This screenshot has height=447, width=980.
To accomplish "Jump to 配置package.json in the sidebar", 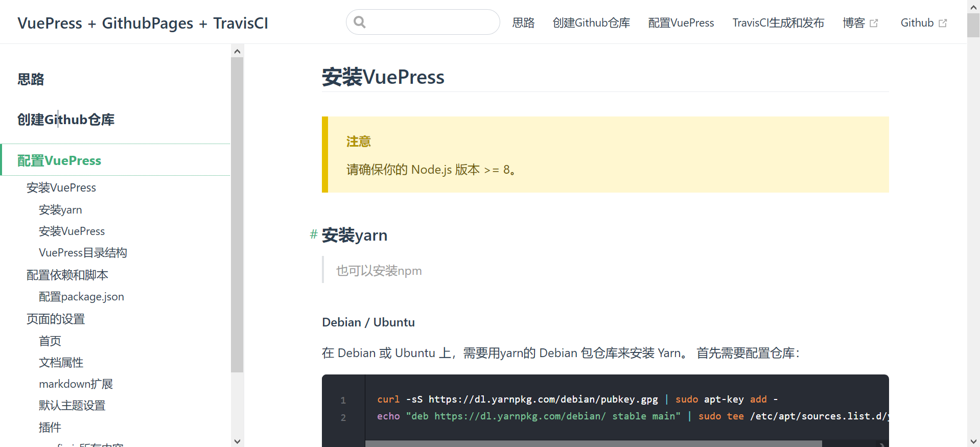I will click(81, 296).
